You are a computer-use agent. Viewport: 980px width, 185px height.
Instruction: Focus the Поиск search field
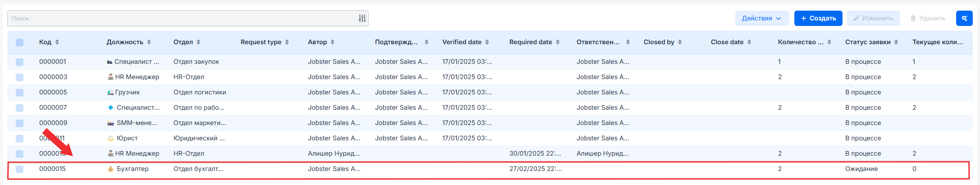[183, 18]
